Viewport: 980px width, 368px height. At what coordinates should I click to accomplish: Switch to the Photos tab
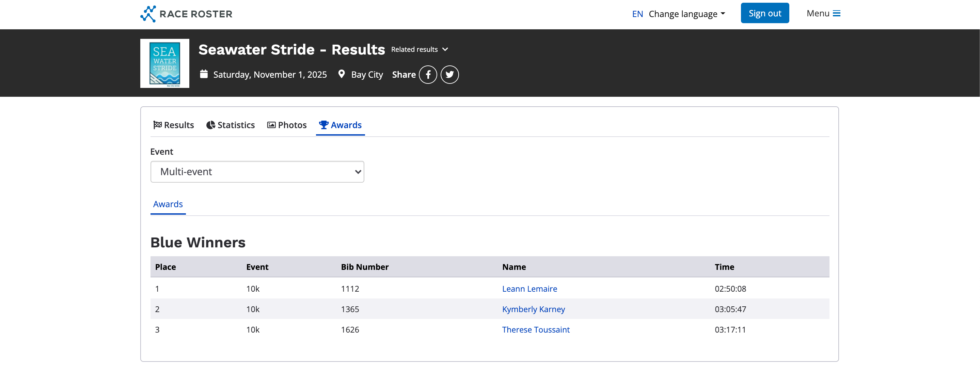coord(292,125)
